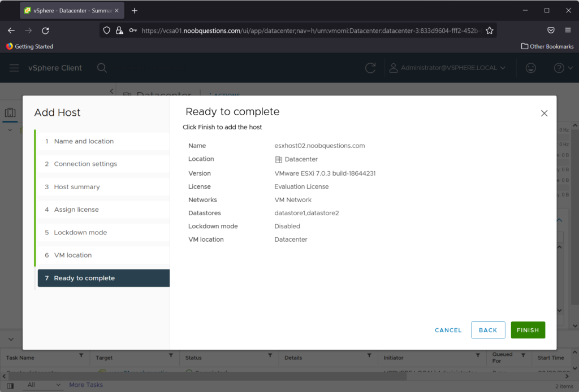
Task: Click the version text VMware ESXi 7.0.3
Action: [x=325, y=173]
